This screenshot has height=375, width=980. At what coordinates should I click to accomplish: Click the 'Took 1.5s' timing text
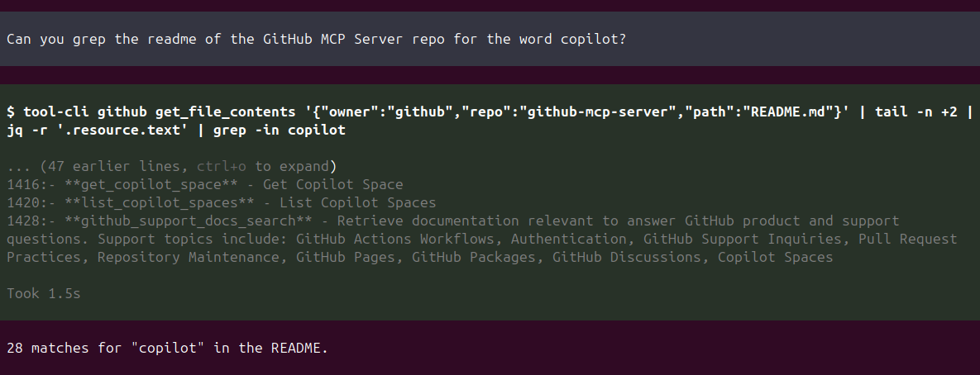44,293
